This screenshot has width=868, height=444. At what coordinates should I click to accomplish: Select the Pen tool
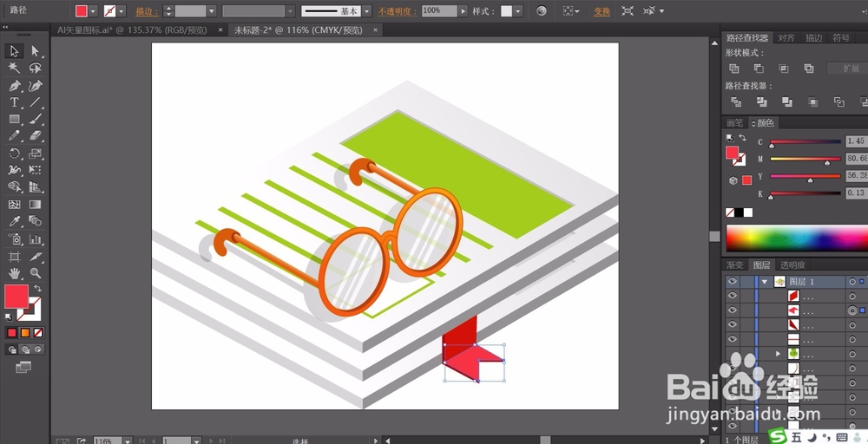(x=15, y=86)
